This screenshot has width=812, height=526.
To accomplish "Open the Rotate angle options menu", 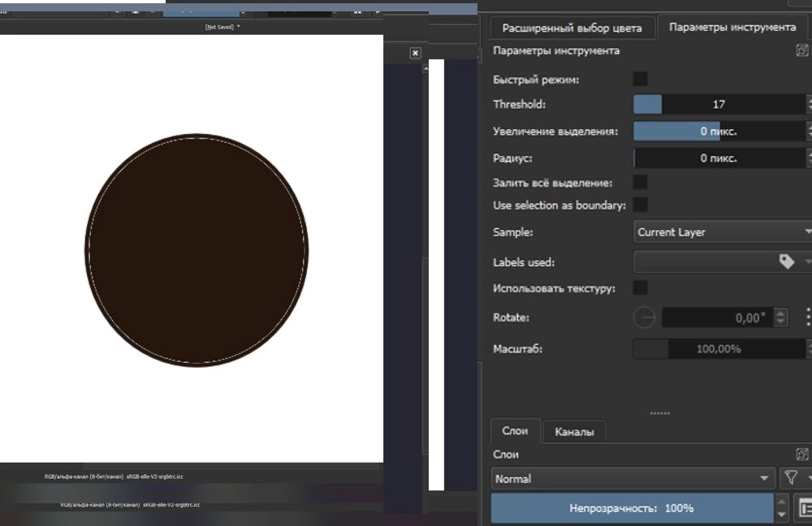I will 808,317.
